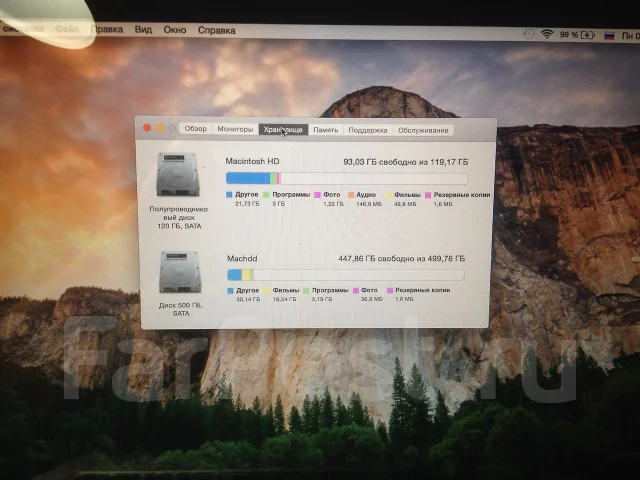
Task: Click yellow Фильмы swatch under Macintosh HD
Action: click(x=389, y=195)
